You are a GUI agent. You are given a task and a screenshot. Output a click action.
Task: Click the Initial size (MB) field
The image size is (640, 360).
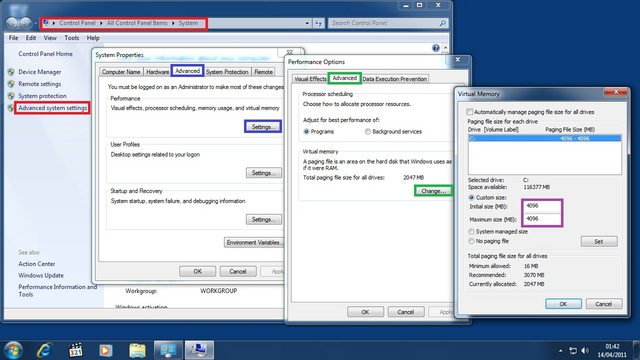tap(542, 206)
